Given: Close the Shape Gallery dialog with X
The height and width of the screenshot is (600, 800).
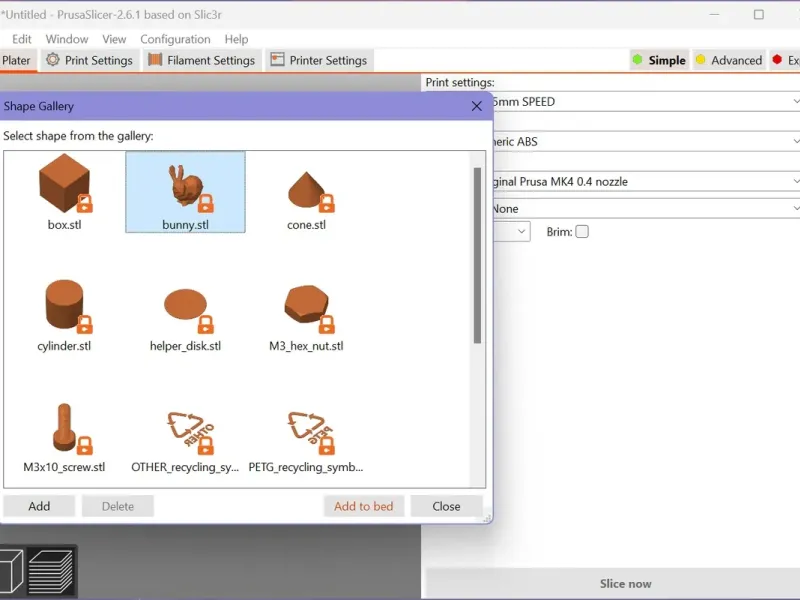Looking at the screenshot, I should click(x=477, y=106).
